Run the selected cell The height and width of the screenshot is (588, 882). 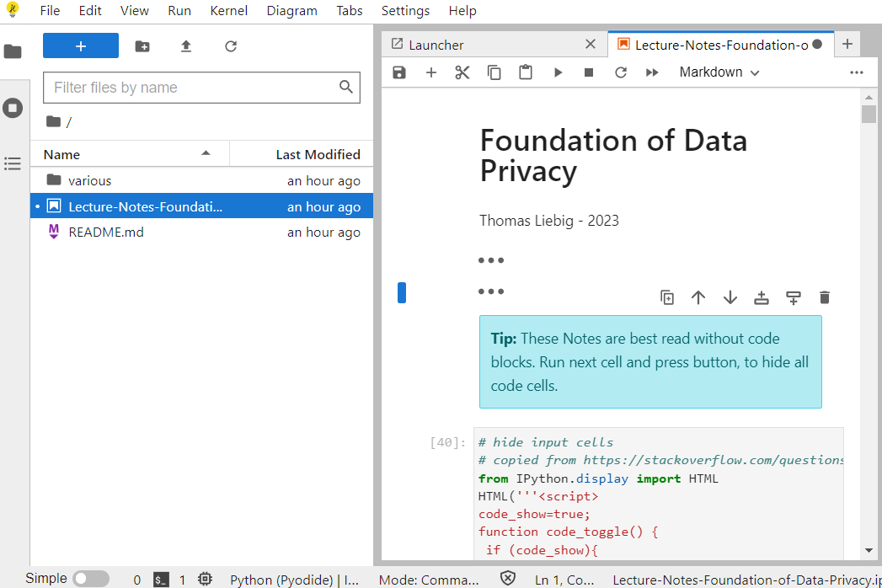coord(558,72)
